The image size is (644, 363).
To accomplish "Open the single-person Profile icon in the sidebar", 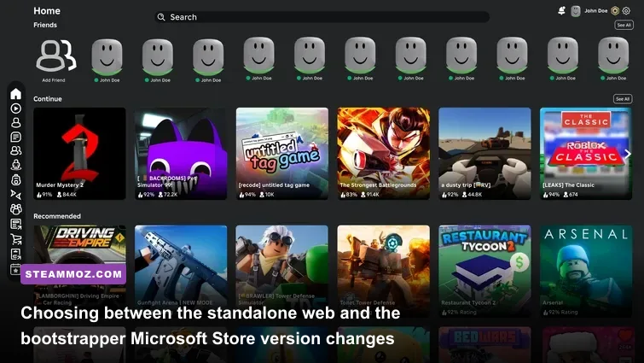I will (15, 122).
